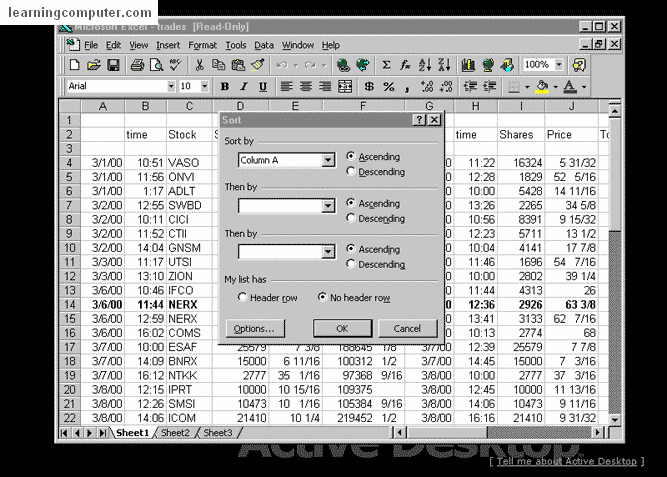Select Ascending for first Then by
The image size is (667, 477).
click(x=351, y=203)
